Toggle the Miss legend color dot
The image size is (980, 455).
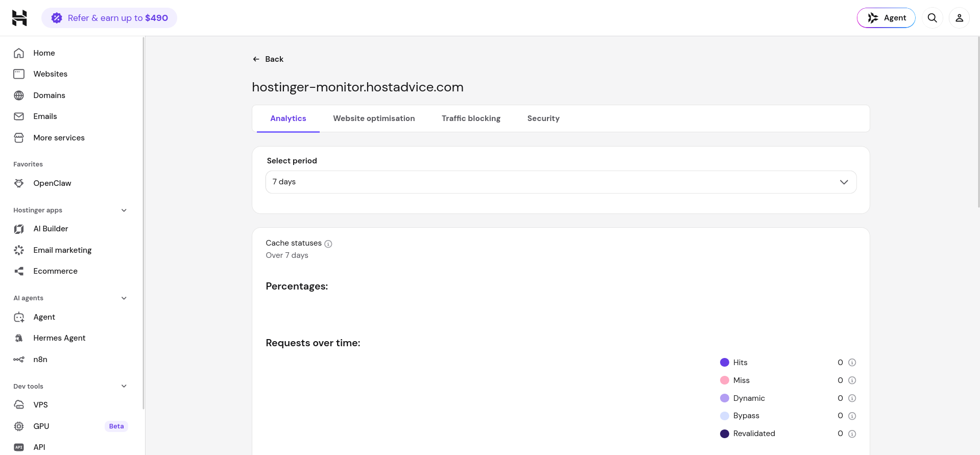click(725, 380)
